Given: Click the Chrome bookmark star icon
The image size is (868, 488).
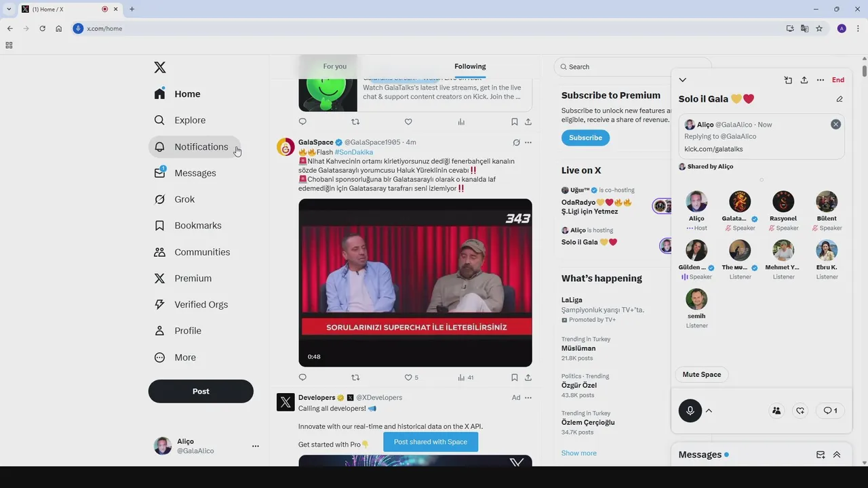Looking at the screenshot, I should point(819,28).
